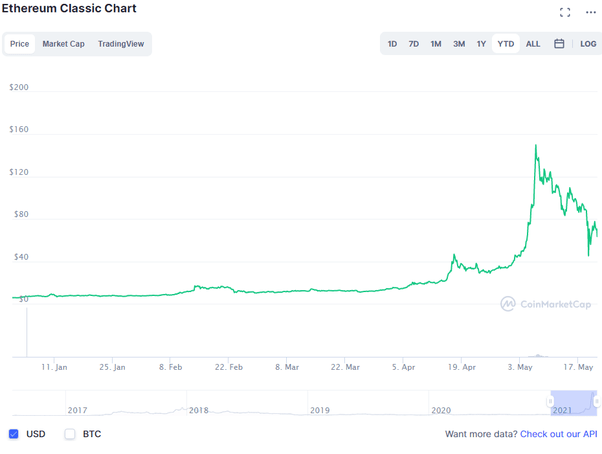The height and width of the screenshot is (454, 602).
Task: Click the $80 y-axis label
Action: tap(21, 214)
